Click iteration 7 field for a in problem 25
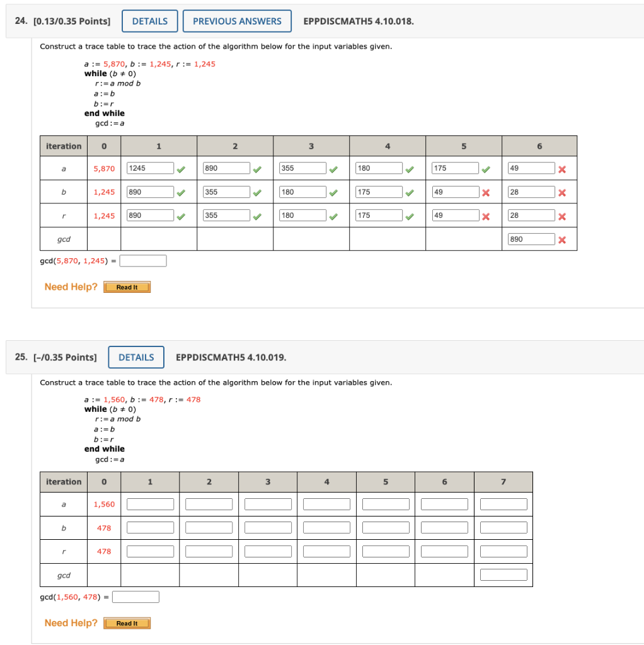The width and height of the screenshot is (644, 645). point(503,504)
